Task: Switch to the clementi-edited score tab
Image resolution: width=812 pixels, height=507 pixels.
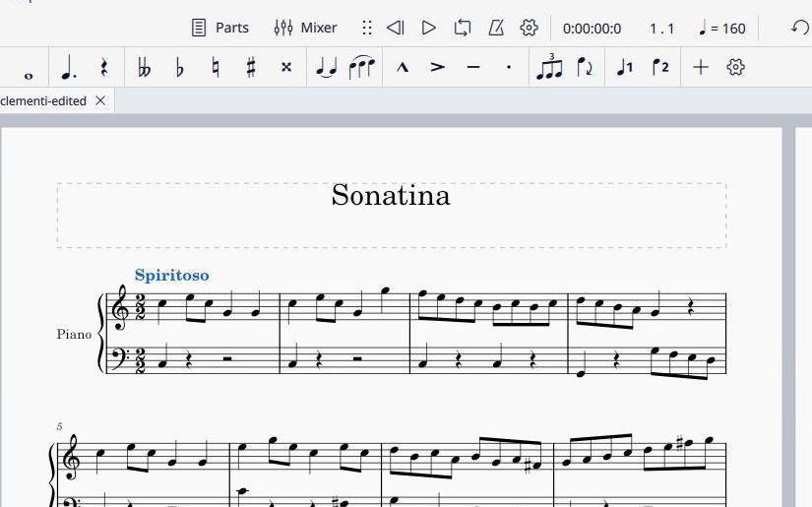Action: [x=43, y=101]
